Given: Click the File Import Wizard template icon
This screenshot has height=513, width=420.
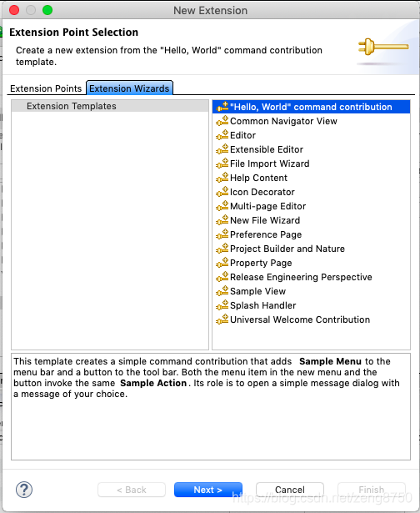Looking at the screenshot, I should (222, 163).
